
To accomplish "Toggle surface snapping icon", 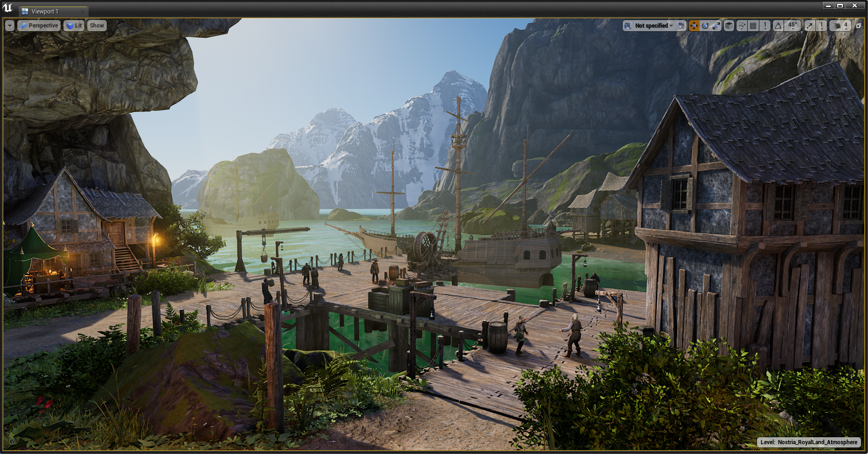I will point(742,26).
